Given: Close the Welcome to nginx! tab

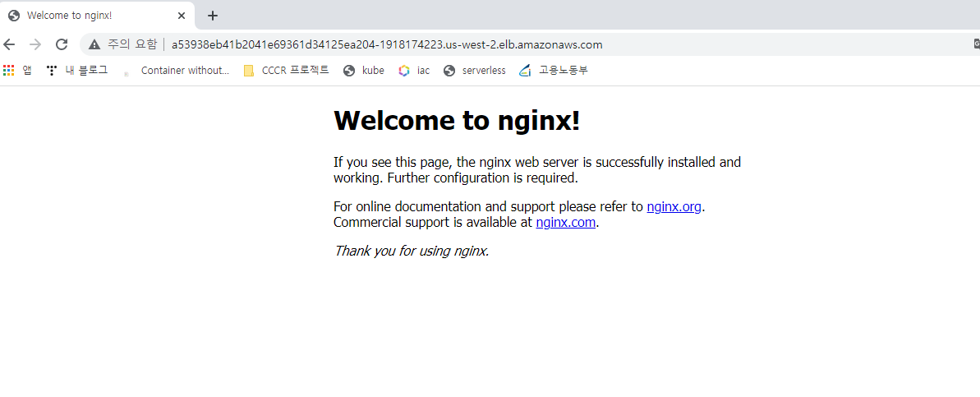Looking at the screenshot, I should pos(182,16).
